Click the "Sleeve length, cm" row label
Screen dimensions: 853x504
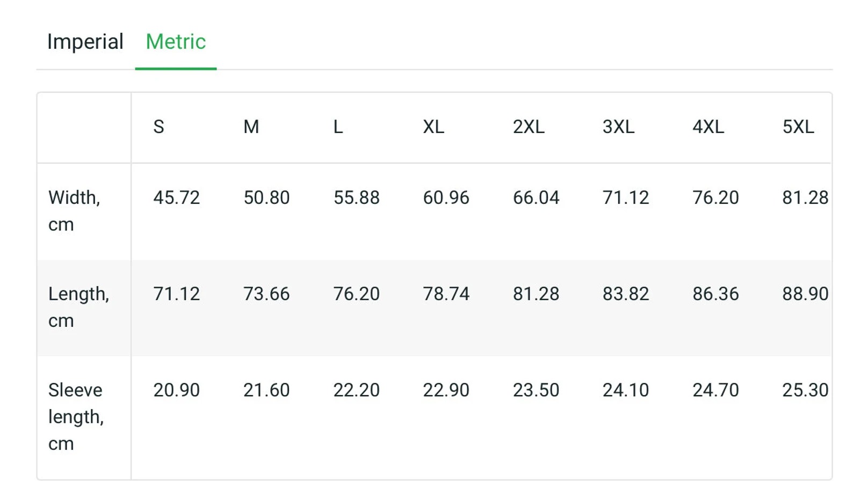click(76, 417)
